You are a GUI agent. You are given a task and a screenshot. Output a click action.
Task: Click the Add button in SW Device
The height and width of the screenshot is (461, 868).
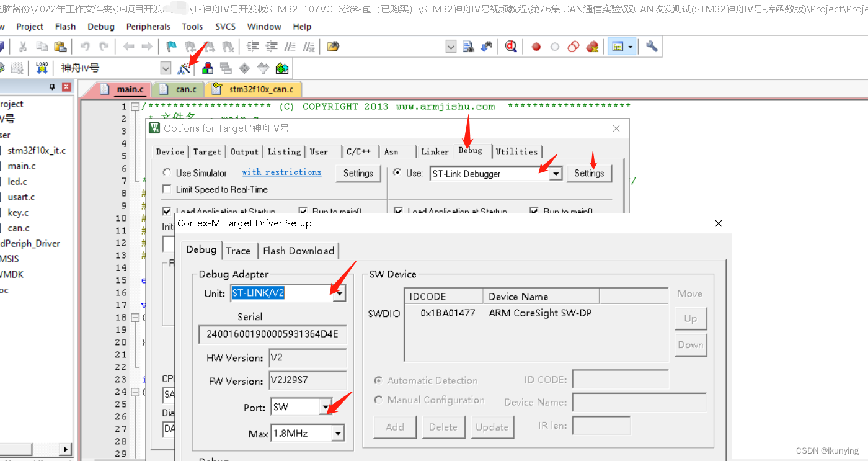395,427
